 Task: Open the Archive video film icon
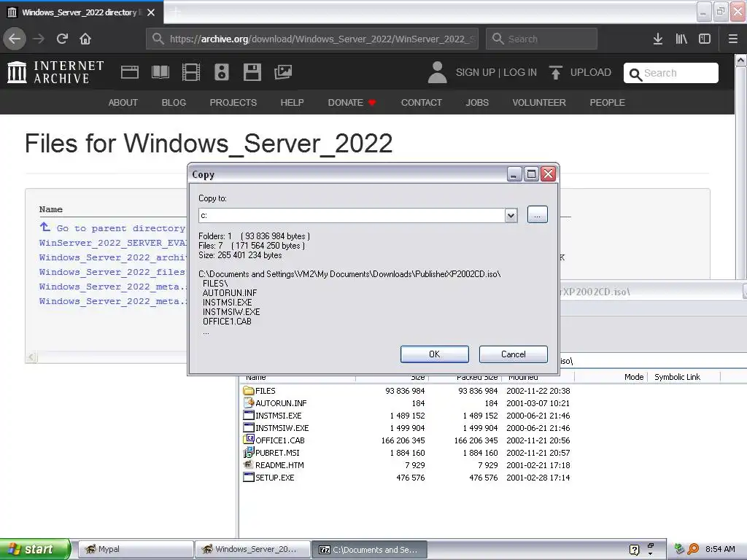click(x=191, y=72)
